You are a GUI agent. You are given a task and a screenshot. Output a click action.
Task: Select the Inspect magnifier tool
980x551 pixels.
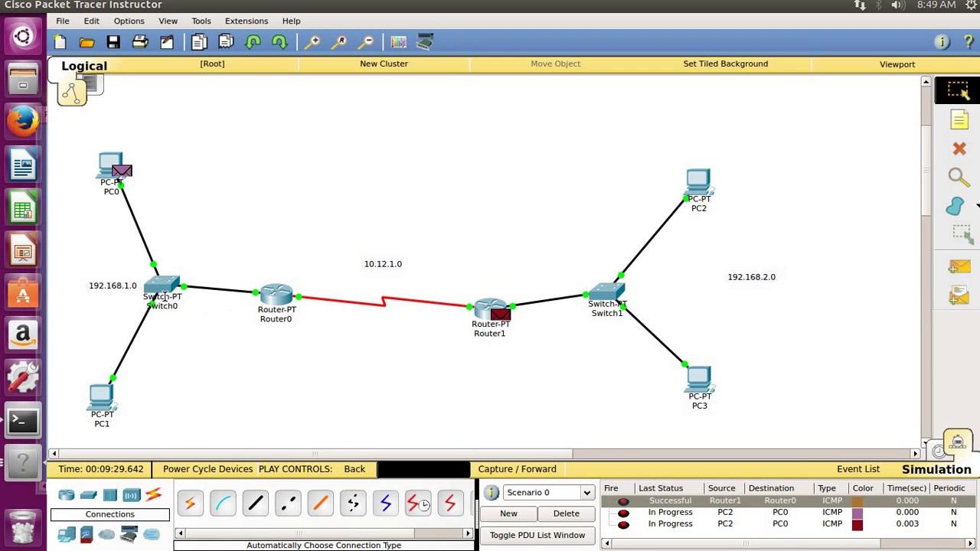[959, 177]
